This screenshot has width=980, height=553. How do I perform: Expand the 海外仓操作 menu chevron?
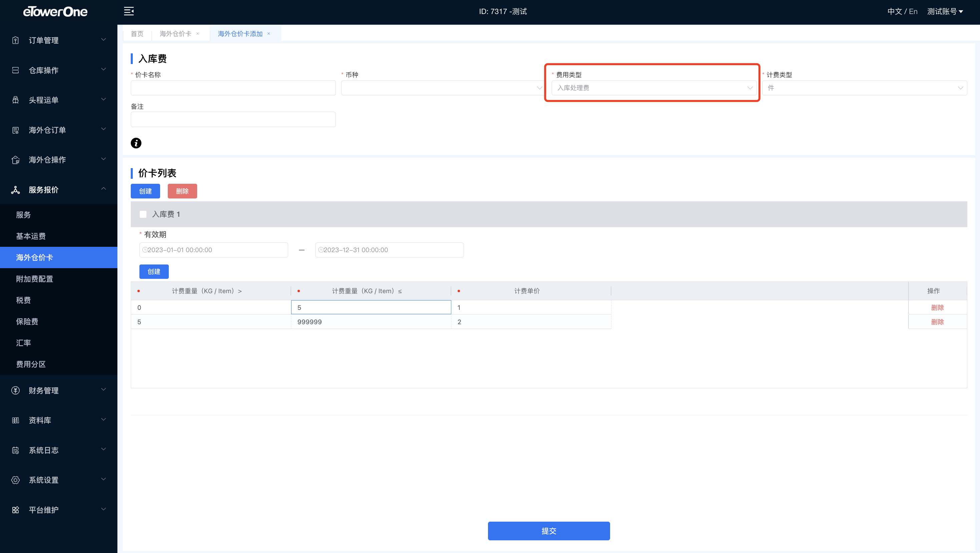(x=103, y=159)
